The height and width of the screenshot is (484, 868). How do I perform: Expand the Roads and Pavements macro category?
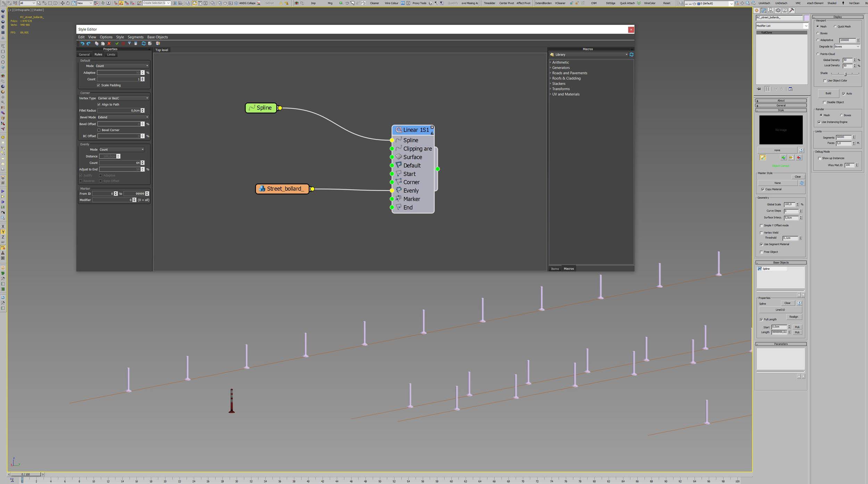[569, 73]
